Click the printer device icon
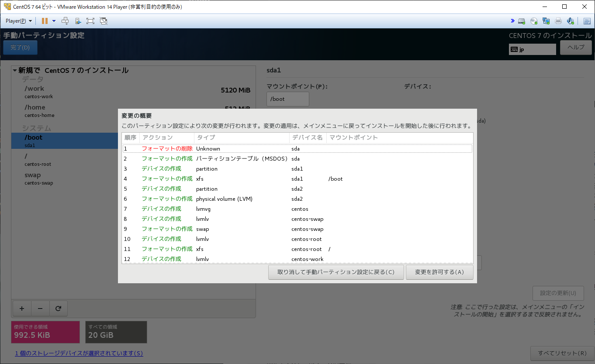595x364 pixels. click(x=558, y=21)
